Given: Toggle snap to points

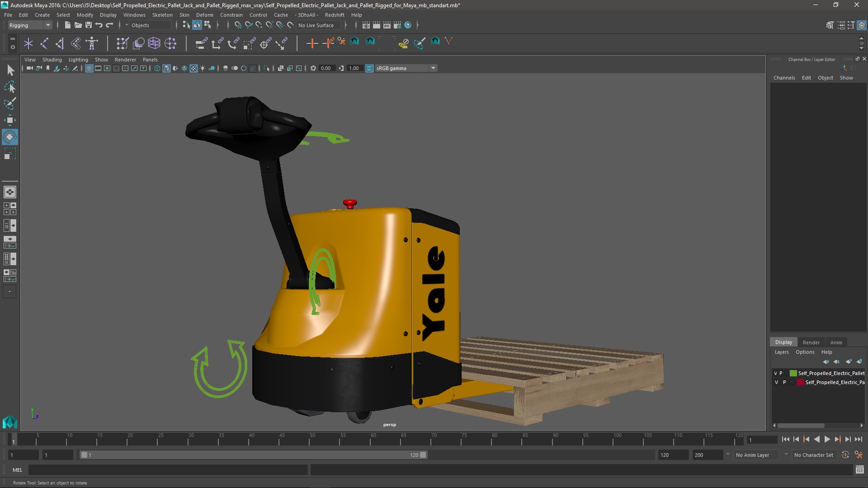Looking at the screenshot, I should tap(259, 25).
